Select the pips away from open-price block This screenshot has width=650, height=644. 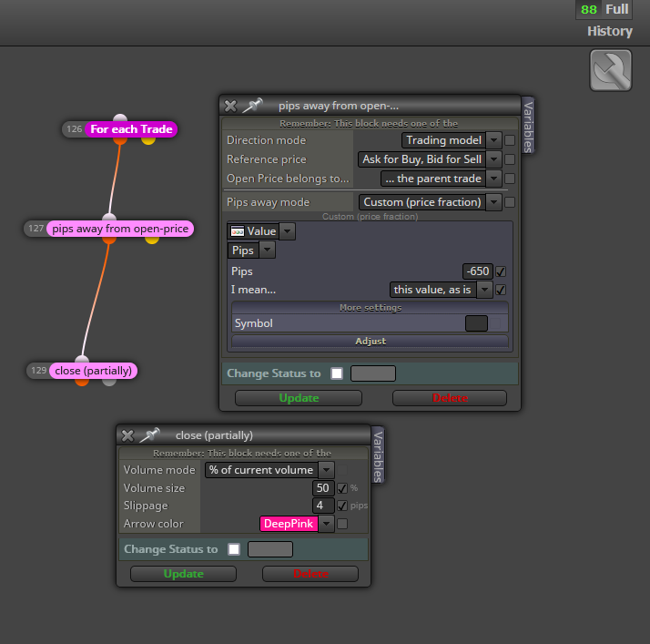pyautogui.click(x=120, y=229)
